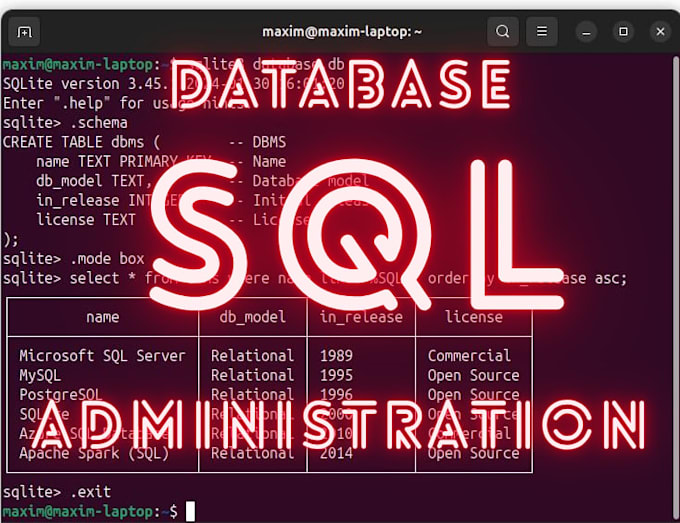The image size is (680, 523).
Task: Click the window title maxim@maxim-laptop
Action: [x=342, y=32]
